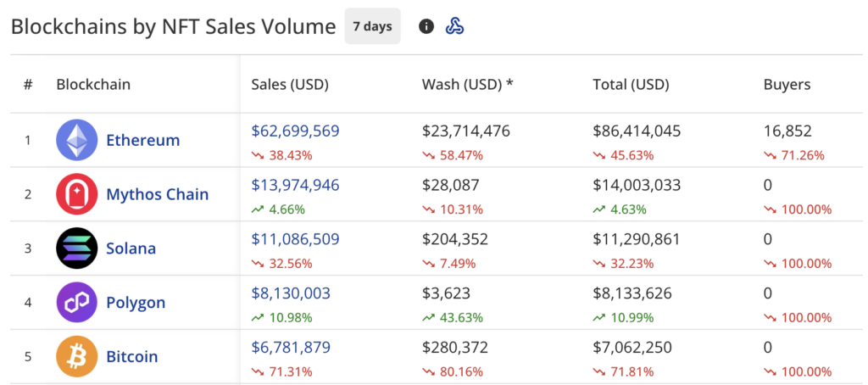Go to the Solana blockchain page
Image resolution: width=868 pixels, height=385 pixels.
(131, 248)
